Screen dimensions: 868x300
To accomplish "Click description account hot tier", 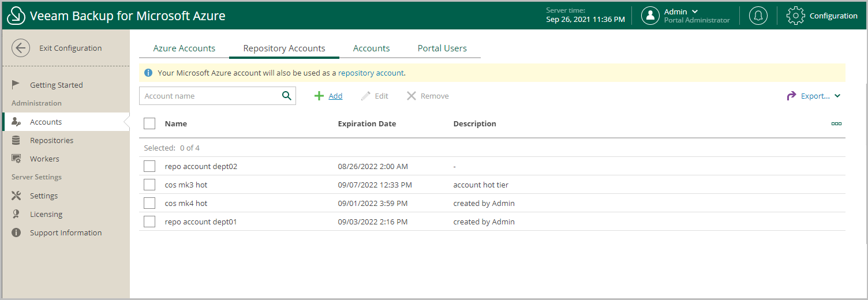I will point(481,185).
